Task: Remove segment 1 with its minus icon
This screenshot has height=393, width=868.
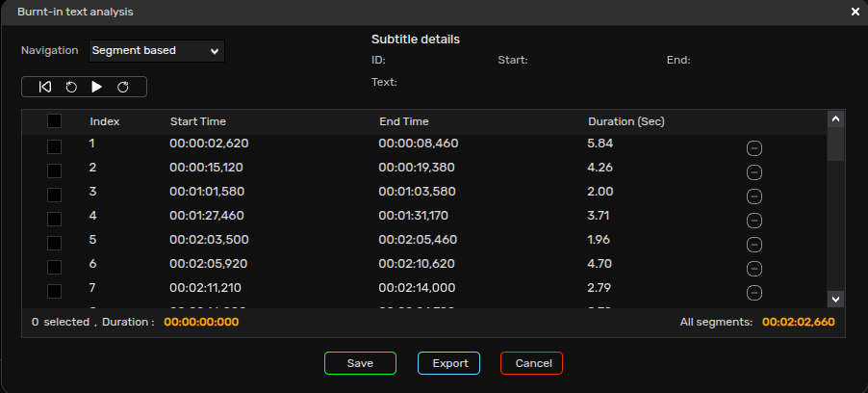Action: point(753,148)
